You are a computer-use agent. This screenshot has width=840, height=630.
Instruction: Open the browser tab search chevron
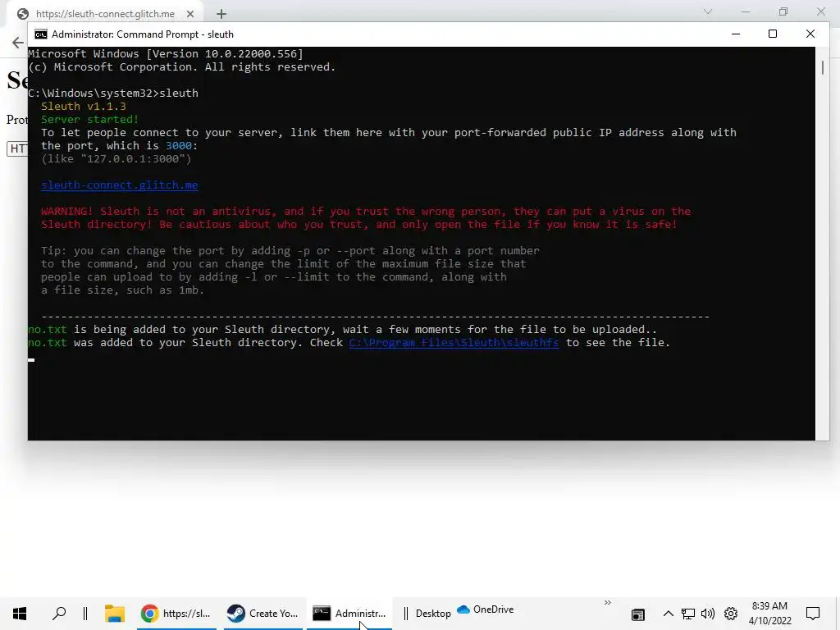click(708, 11)
